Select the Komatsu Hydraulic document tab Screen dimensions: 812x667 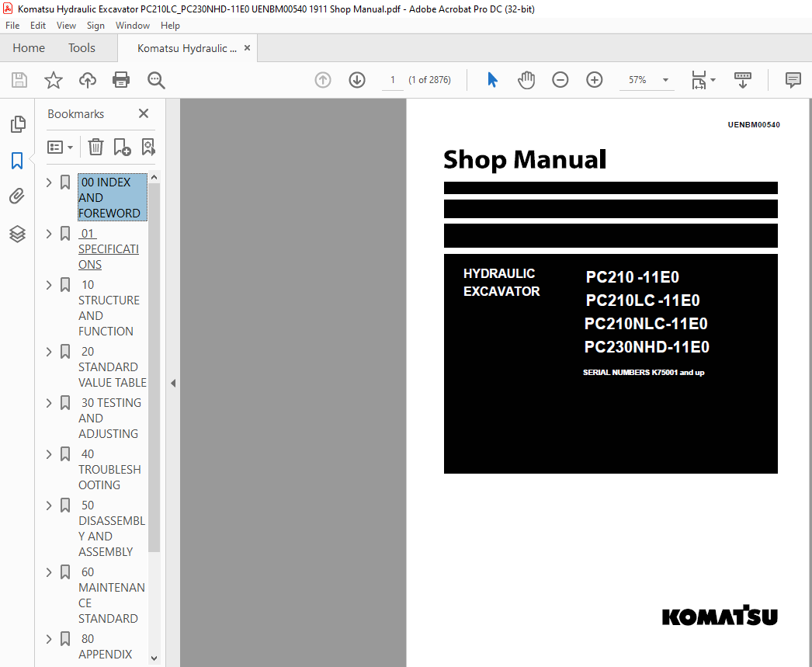coord(186,48)
